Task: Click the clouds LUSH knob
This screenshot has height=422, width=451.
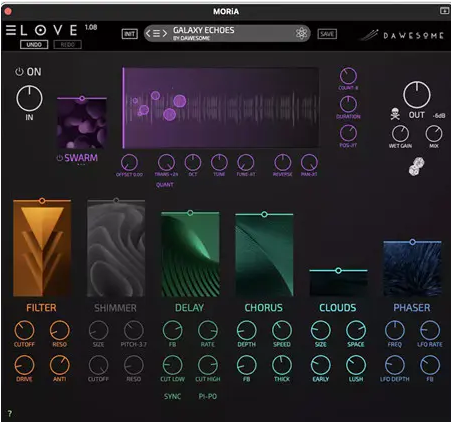Action: click(356, 365)
